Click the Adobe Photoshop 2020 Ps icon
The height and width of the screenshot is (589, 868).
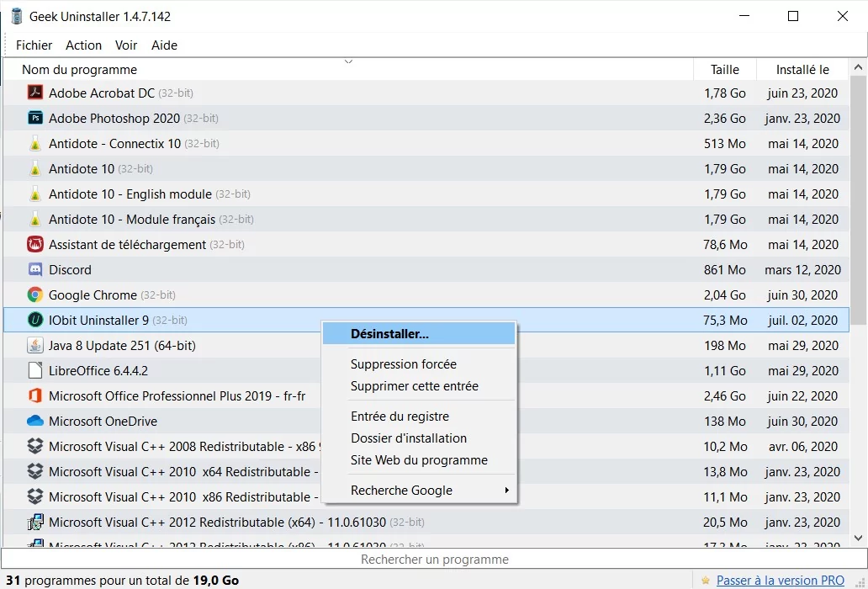pos(34,118)
